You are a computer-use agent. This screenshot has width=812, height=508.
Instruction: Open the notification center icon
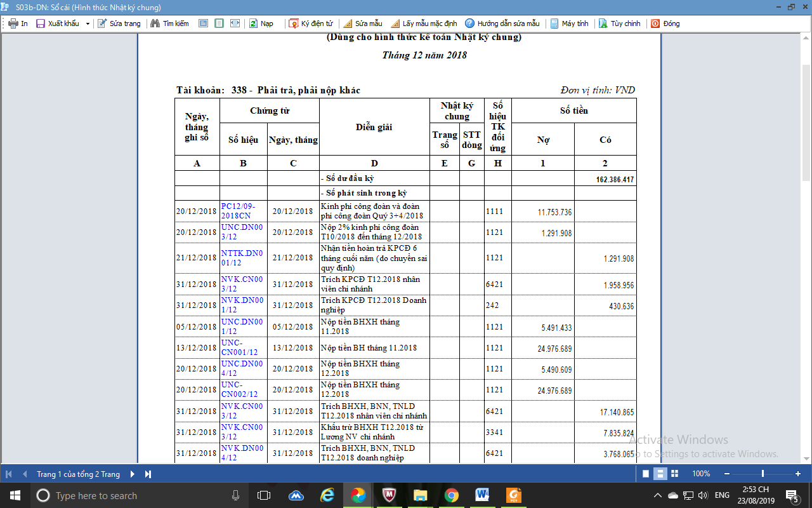(792, 495)
